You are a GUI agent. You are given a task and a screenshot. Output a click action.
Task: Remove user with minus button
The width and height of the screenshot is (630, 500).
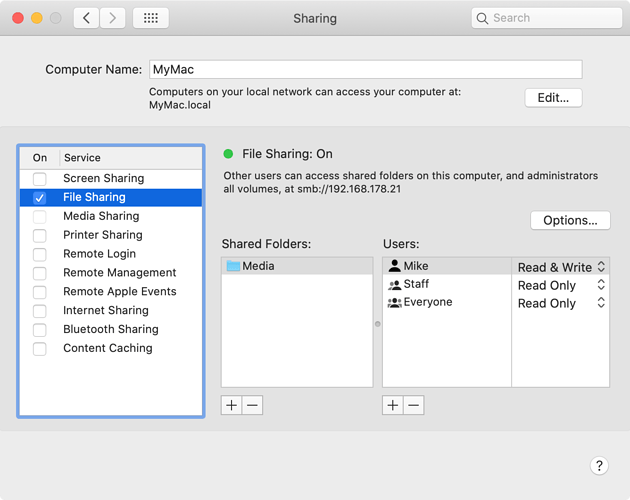(414, 405)
